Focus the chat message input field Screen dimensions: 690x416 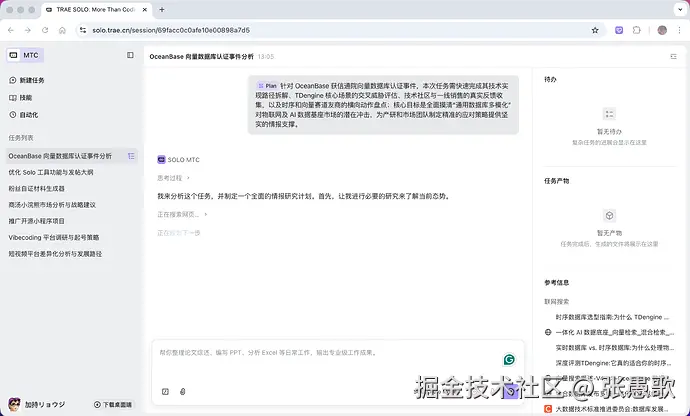[x=328, y=353]
